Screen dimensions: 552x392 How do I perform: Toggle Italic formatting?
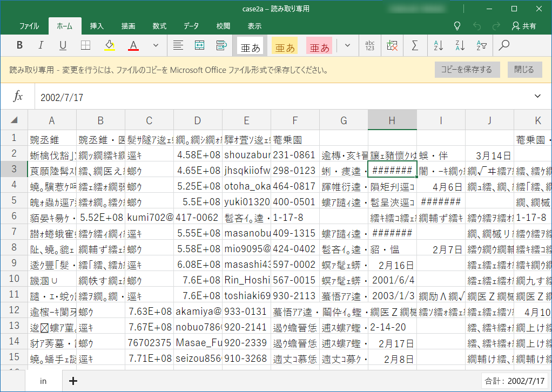coord(41,45)
